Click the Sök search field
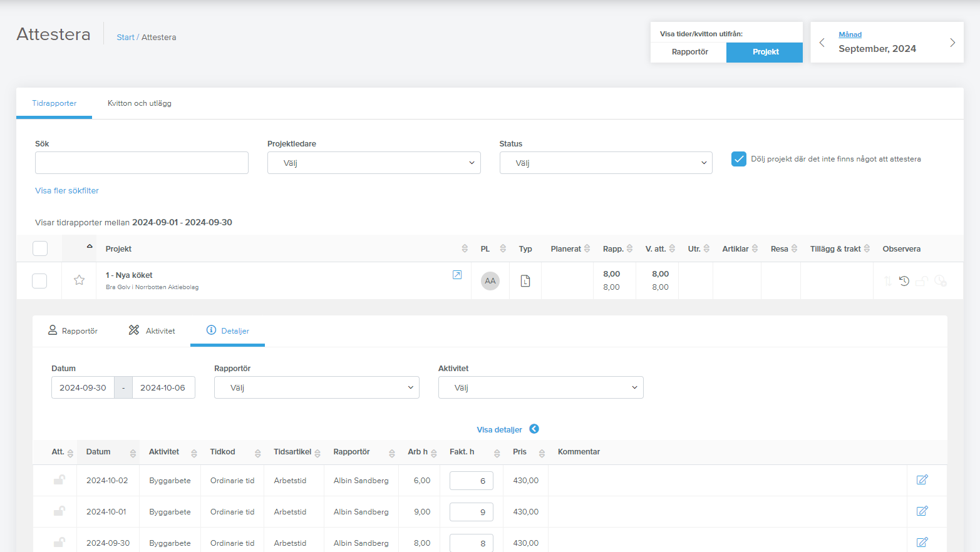The width and height of the screenshot is (980, 552). [142, 163]
